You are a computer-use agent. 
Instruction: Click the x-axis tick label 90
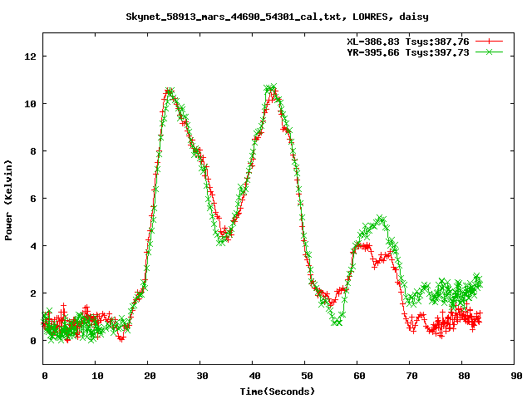tap(516, 376)
